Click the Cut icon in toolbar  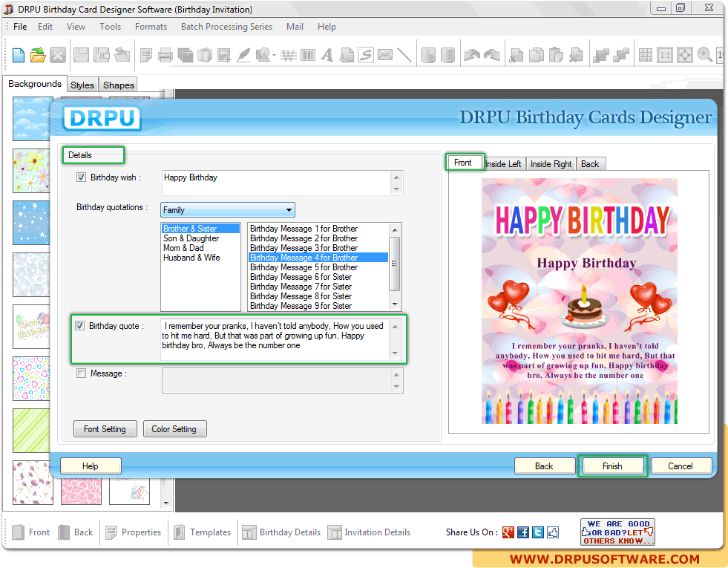point(517,55)
